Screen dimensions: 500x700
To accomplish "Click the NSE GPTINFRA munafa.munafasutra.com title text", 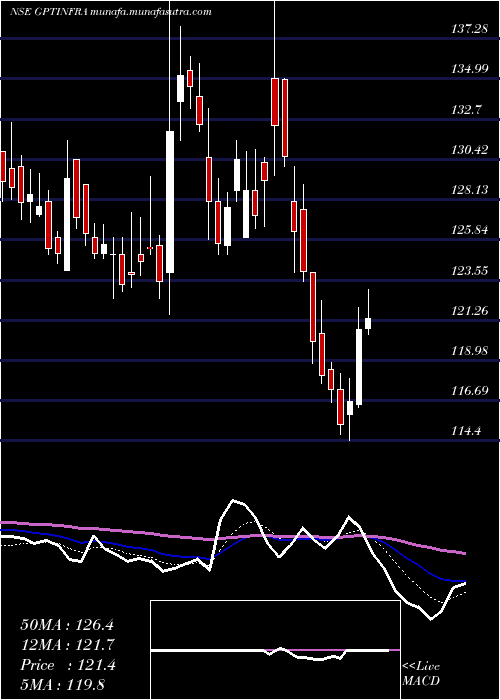I will coord(110,12).
